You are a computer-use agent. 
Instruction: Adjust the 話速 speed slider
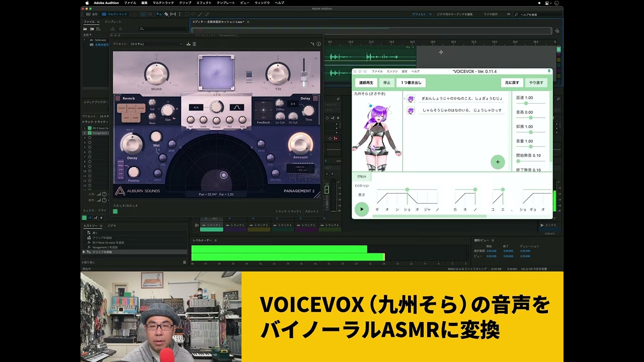[x=526, y=104]
